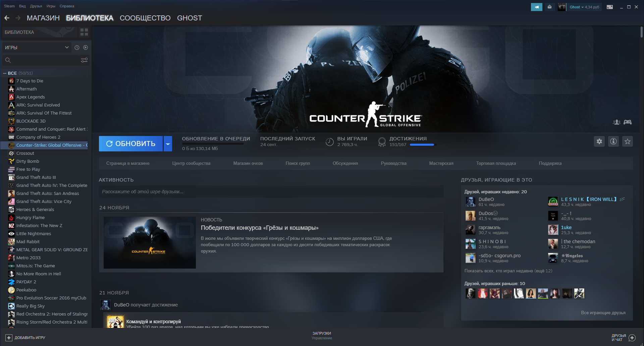Click the play time clock icon
The image size is (644, 346).
(x=330, y=142)
